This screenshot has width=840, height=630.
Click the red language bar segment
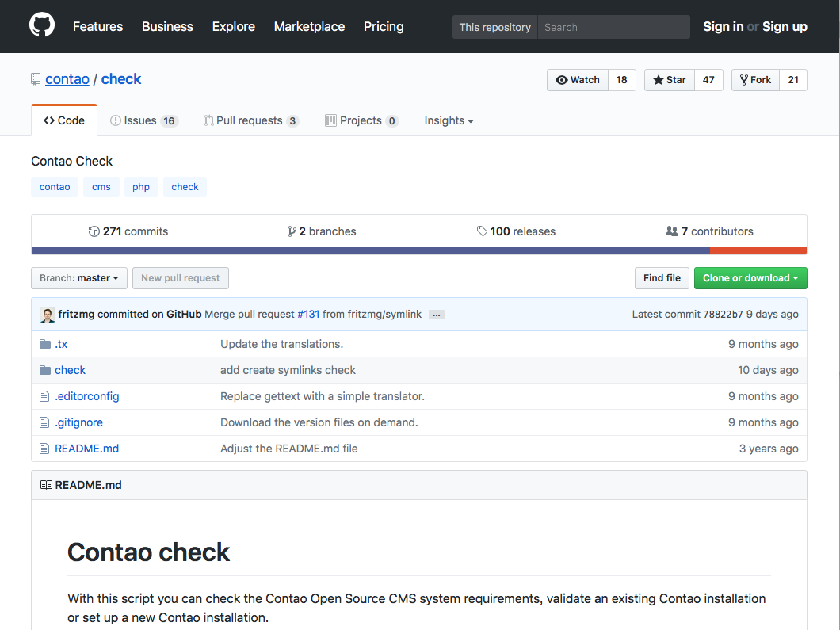(758, 250)
